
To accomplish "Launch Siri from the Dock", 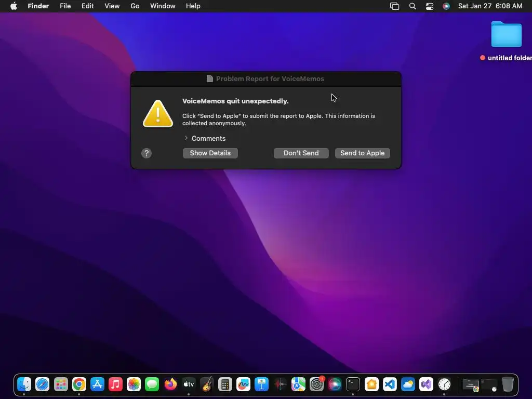I will click(x=335, y=384).
